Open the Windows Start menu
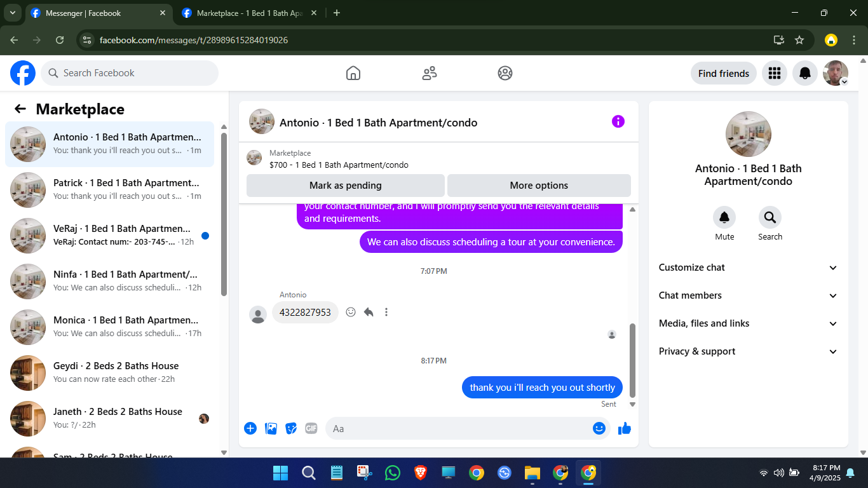 click(x=280, y=473)
